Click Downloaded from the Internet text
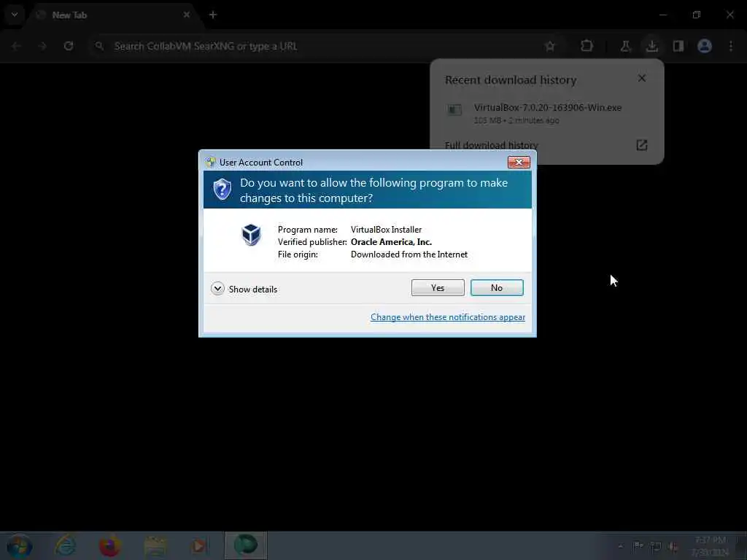Screen dimensions: 747x560 coord(409,254)
